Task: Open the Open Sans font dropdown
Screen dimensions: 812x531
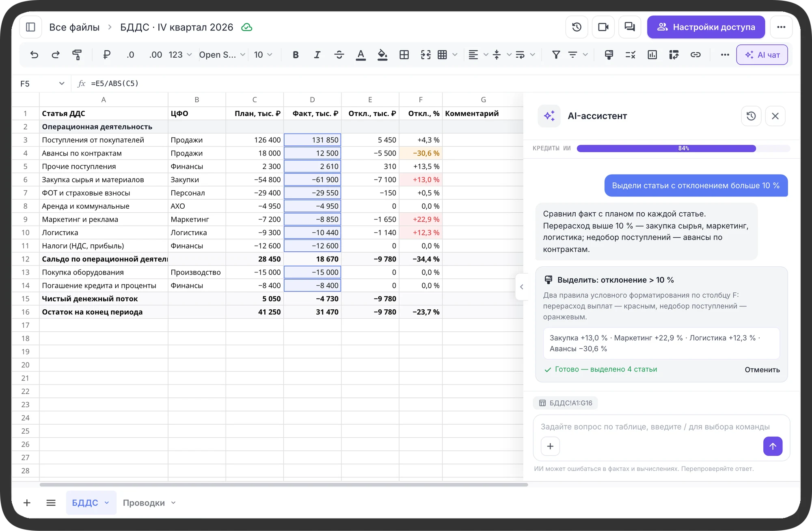Action: (222, 55)
